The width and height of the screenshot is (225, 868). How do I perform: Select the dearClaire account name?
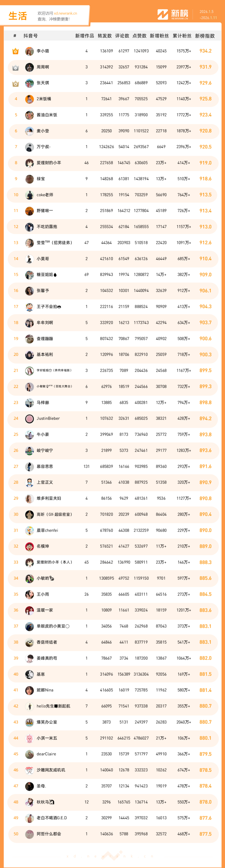coord(46,754)
